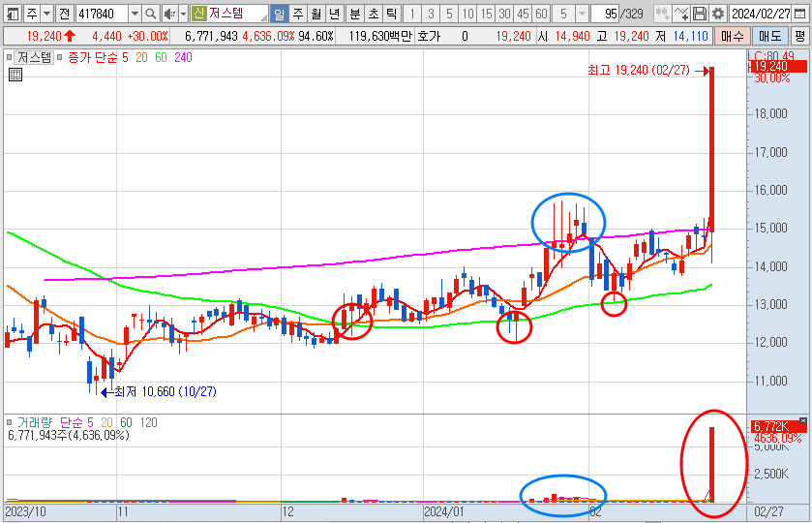Click the 평 button
Screen dimensions: 812x523
pos(800,36)
